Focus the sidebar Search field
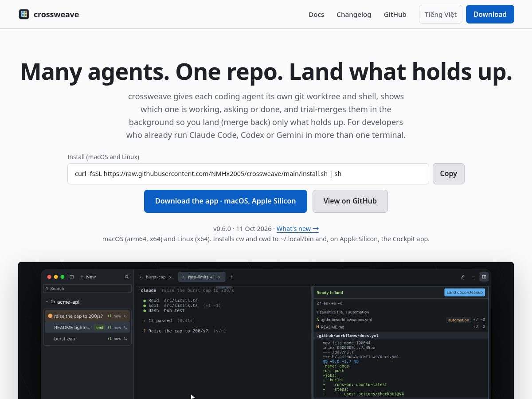 coord(87,289)
